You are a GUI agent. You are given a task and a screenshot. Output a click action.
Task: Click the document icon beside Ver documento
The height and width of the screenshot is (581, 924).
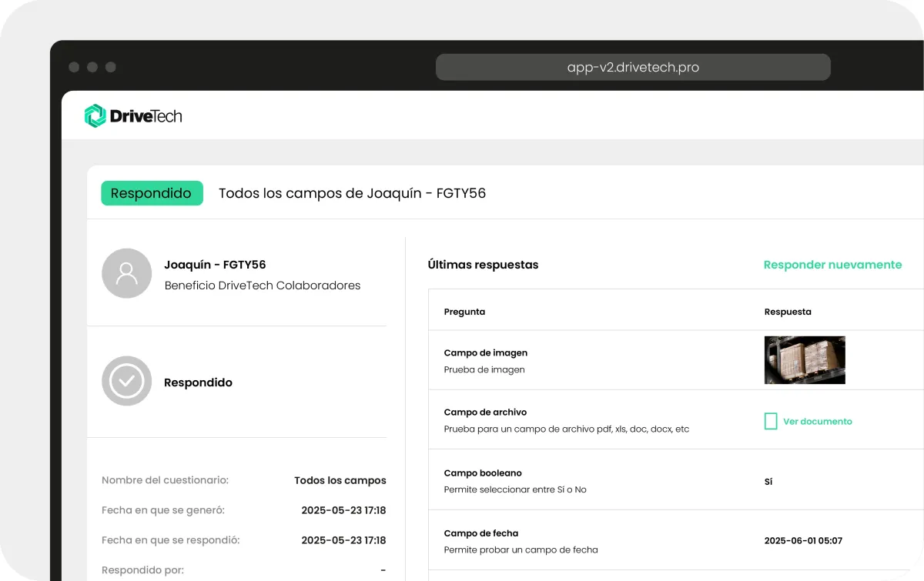click(x=770, y=421)
